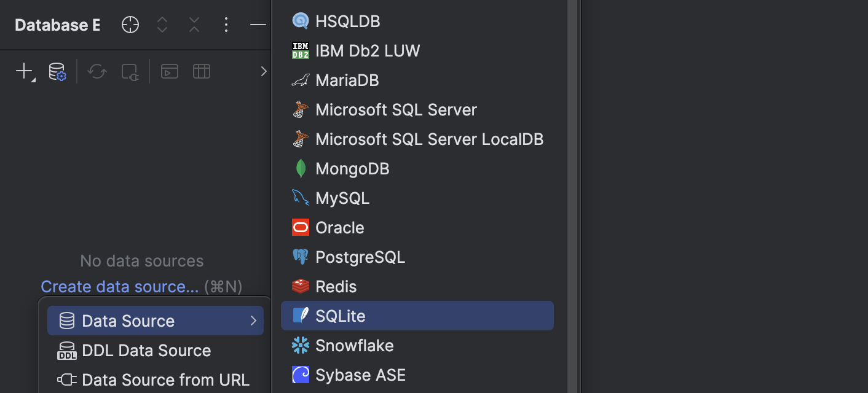Click the Create data source link
868x393 pixels.
tap(119, 286)
